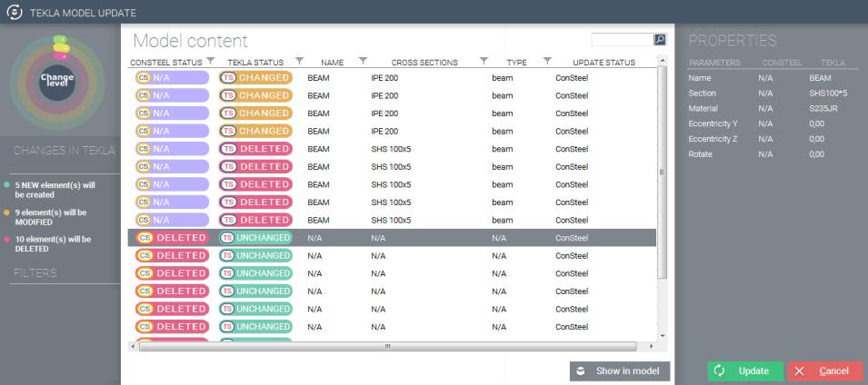Open the Name column filter
Screen dimensions: 868x385
pos(364,60)
